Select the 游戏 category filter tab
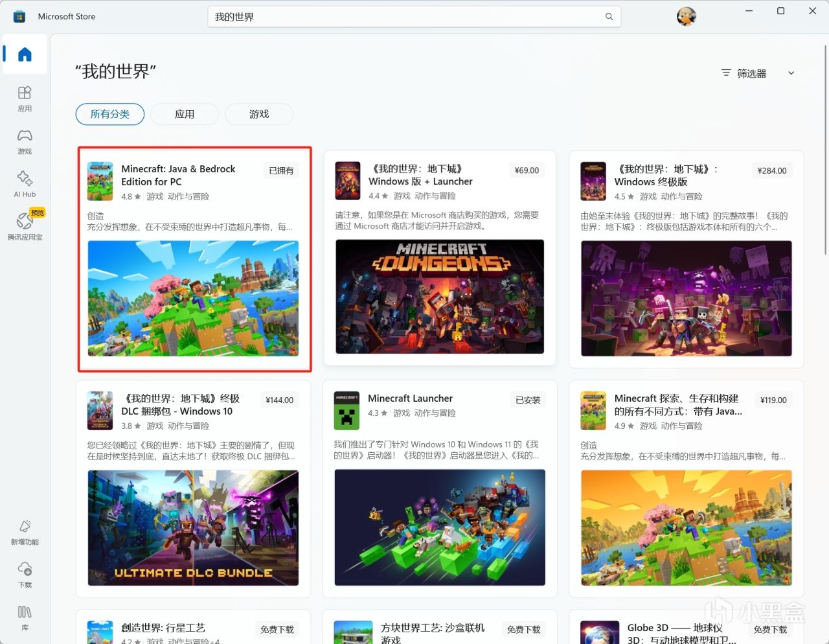The height and width of the screenshot is (644, 829). 259,114
